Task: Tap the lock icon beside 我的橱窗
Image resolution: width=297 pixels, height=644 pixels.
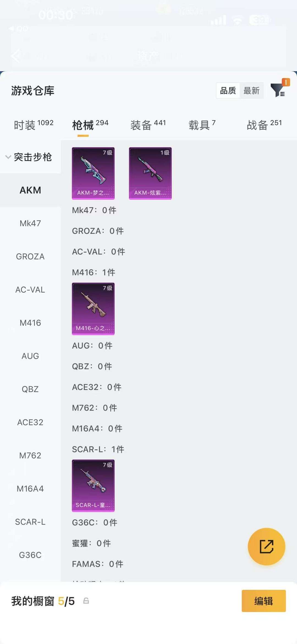Action: [x=86, y=601]
